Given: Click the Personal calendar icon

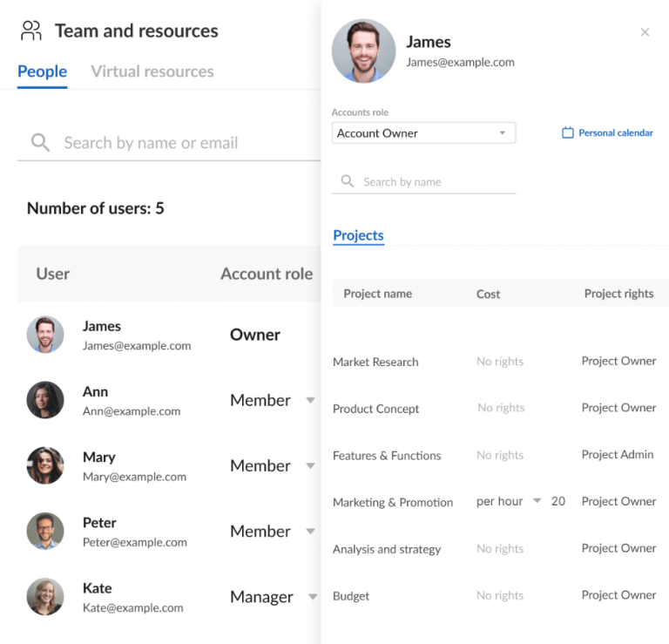Looking at the screenshot, I should pos(567,132).
